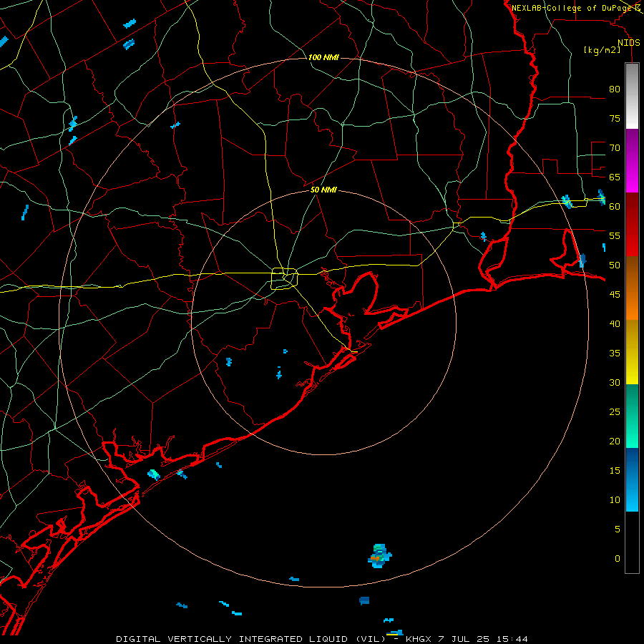This screenshot has width=644, height=644.
Task: Click the 20 value on the color scale
Action: tap(615, 441)
